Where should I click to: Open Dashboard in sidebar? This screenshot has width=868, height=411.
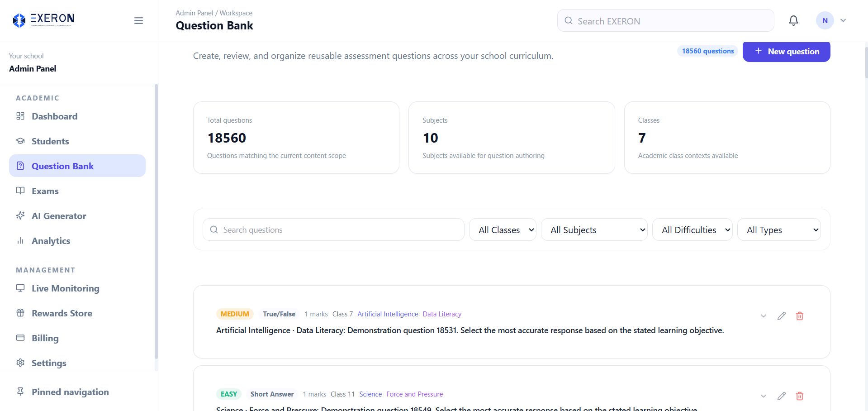(77, 116)
